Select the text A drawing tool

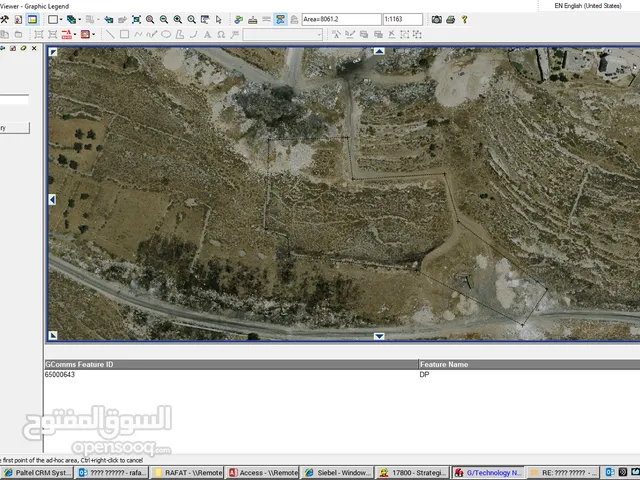[x=207, y=34]
